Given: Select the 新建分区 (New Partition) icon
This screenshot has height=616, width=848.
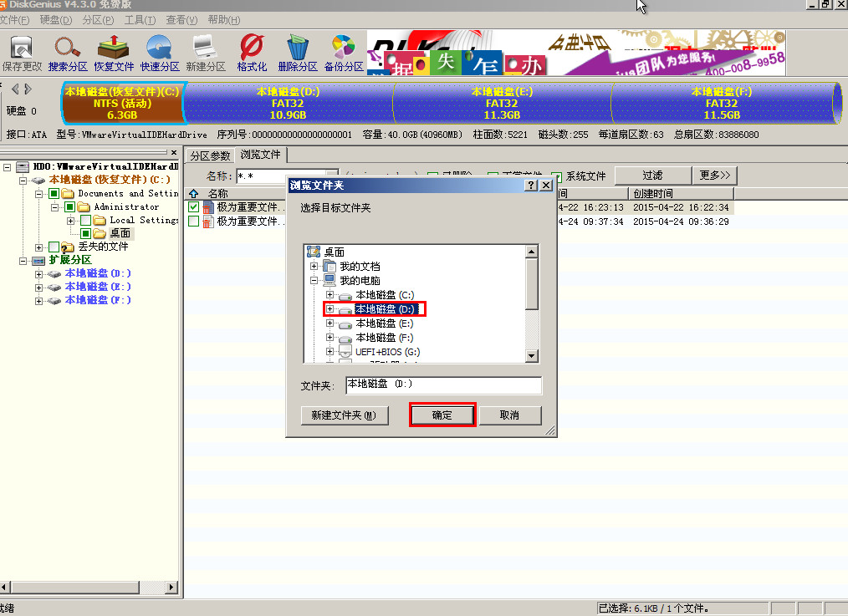Looking at the screenshot, I should pos(206,52).
